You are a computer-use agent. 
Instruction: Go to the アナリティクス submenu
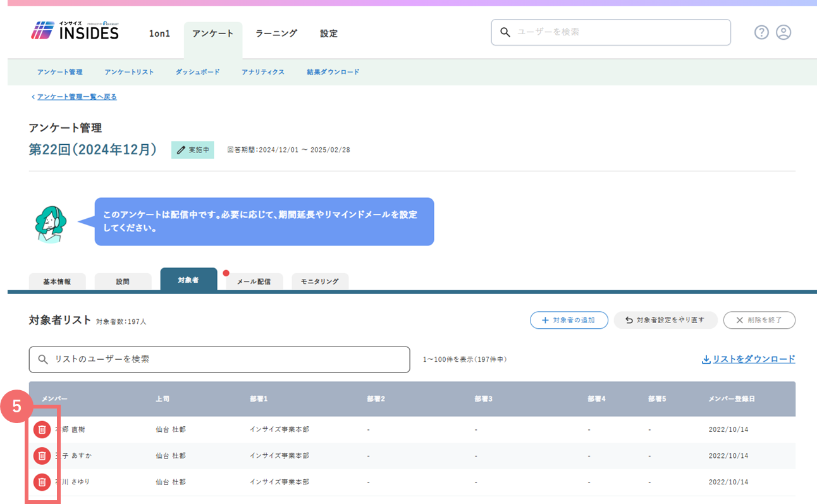[x=263, y=72]
